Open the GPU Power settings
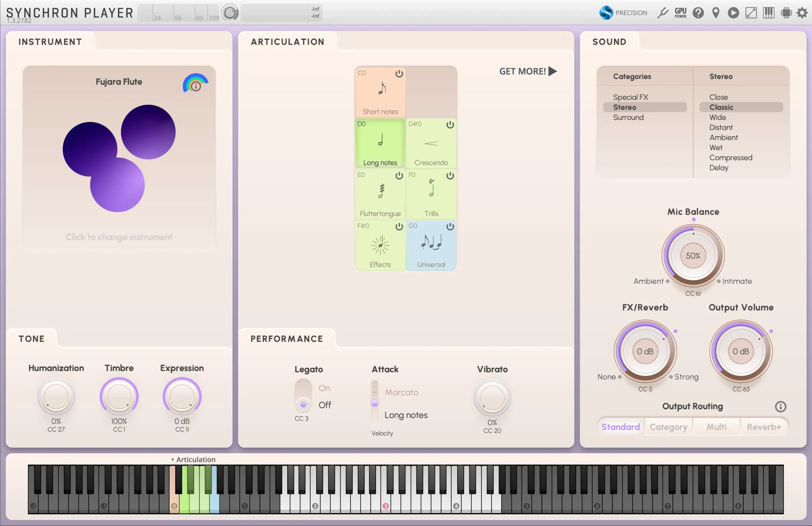 coord(680,13)
